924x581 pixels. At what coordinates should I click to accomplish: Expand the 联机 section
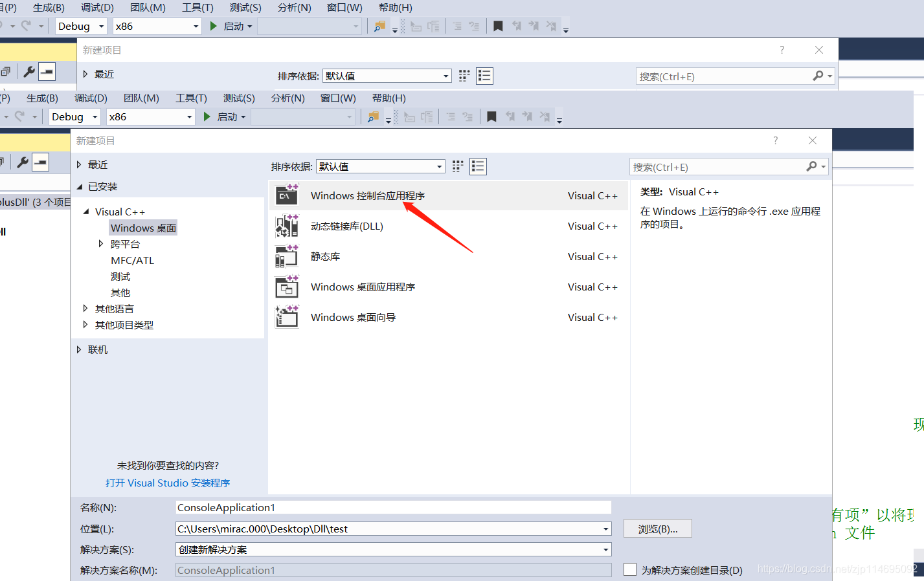79,349
